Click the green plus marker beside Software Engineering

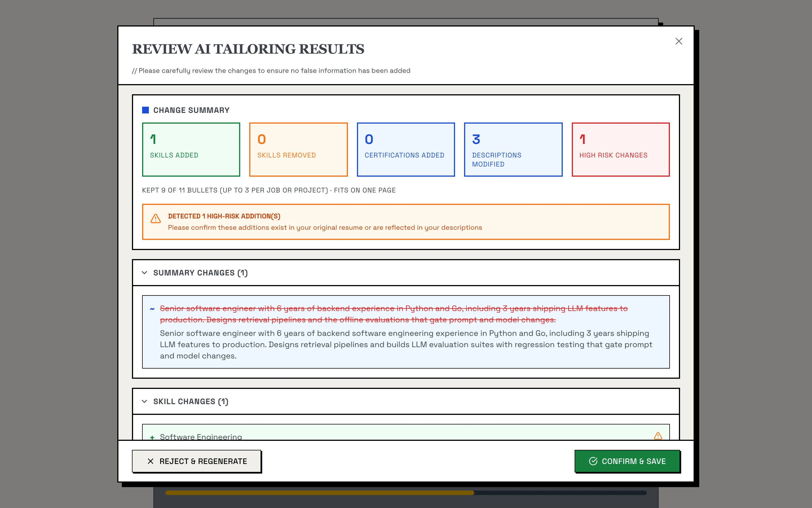(x=152, y=437)
